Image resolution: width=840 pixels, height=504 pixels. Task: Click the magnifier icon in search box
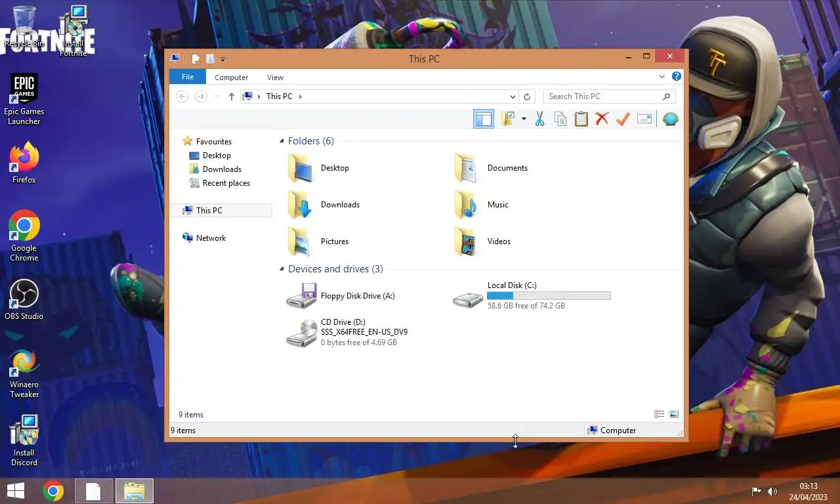tap(667, 96)
